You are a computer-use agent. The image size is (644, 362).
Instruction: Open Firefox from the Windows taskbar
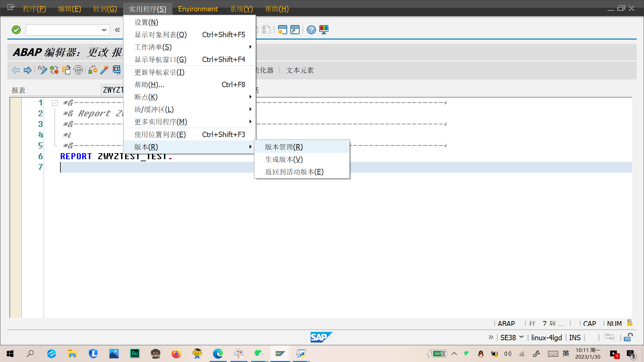click(176, 354)
